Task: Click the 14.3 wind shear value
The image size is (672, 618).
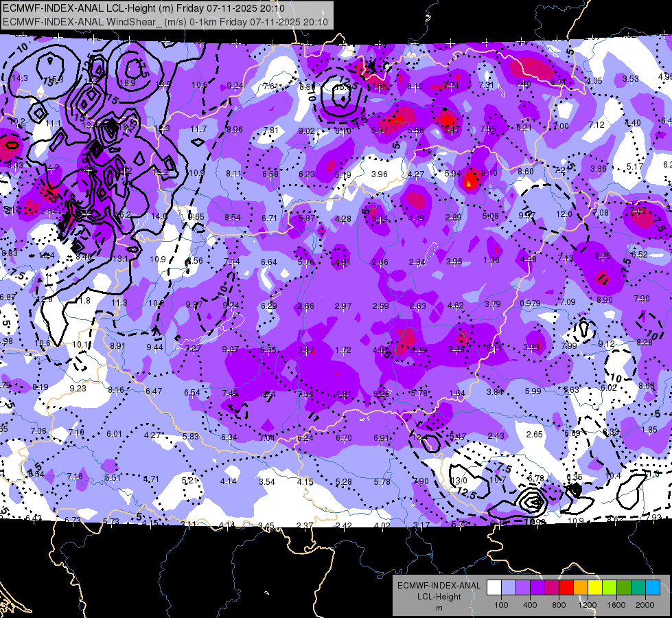Action: pyautogui.click(x=20, y=78)
